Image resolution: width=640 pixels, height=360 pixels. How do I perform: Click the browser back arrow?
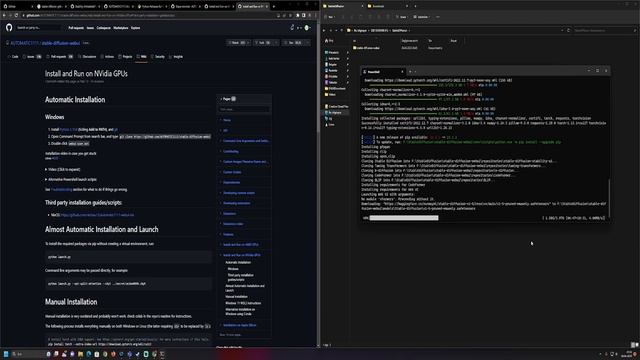pyautogui.click(x=4, y=16)
